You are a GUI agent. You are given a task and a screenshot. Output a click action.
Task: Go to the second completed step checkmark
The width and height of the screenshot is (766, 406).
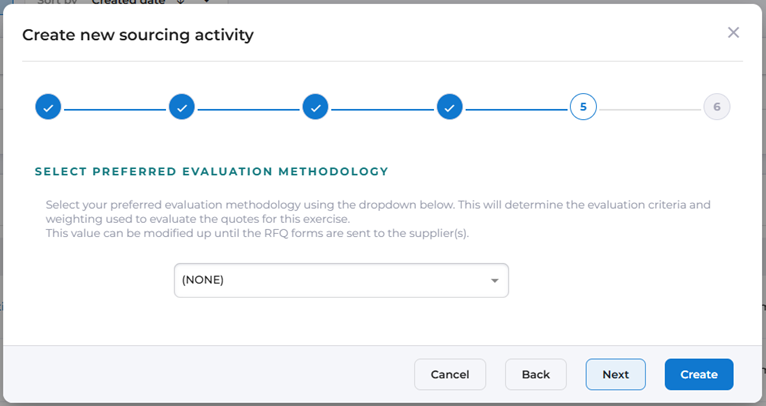click(x=182, y=107)
